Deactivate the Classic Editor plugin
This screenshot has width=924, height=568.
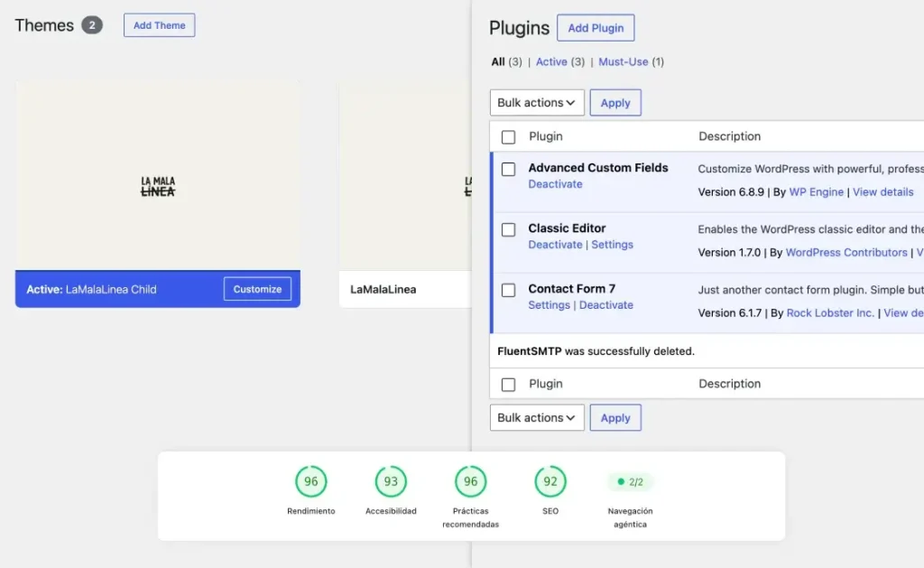tap(555, 244)
